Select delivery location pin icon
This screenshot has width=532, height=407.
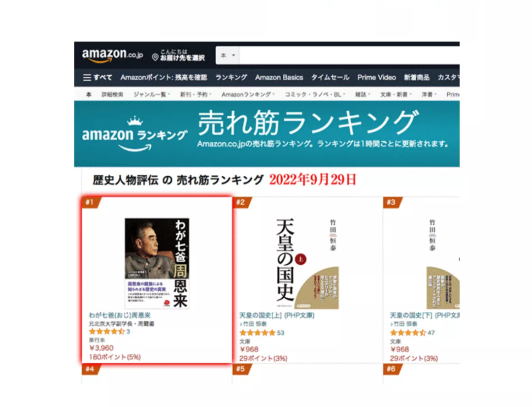click(155, 57)
